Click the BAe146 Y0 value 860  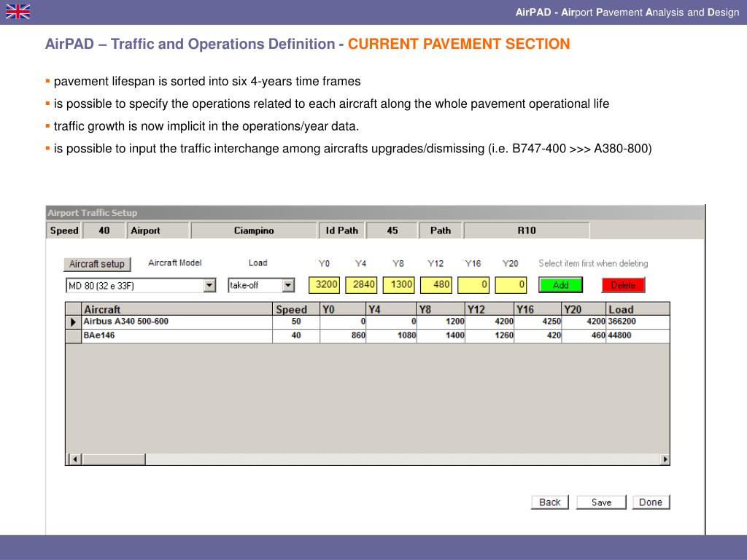click(358, 335)
